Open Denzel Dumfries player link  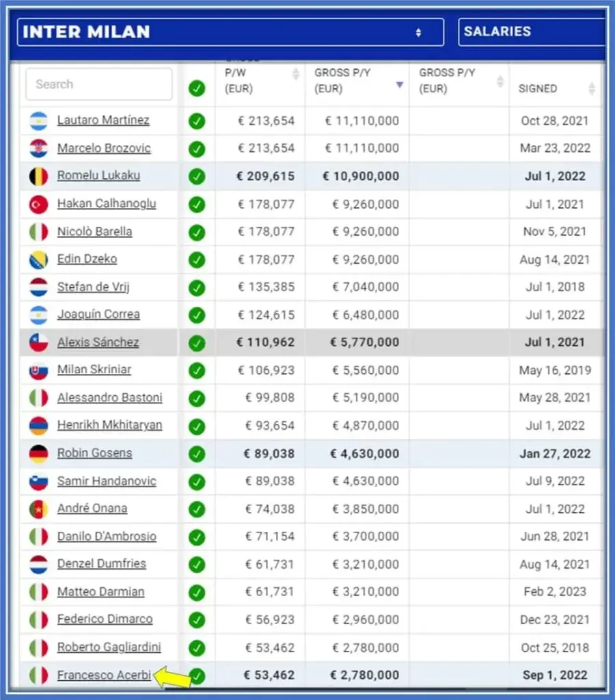(x=102, y=564)
